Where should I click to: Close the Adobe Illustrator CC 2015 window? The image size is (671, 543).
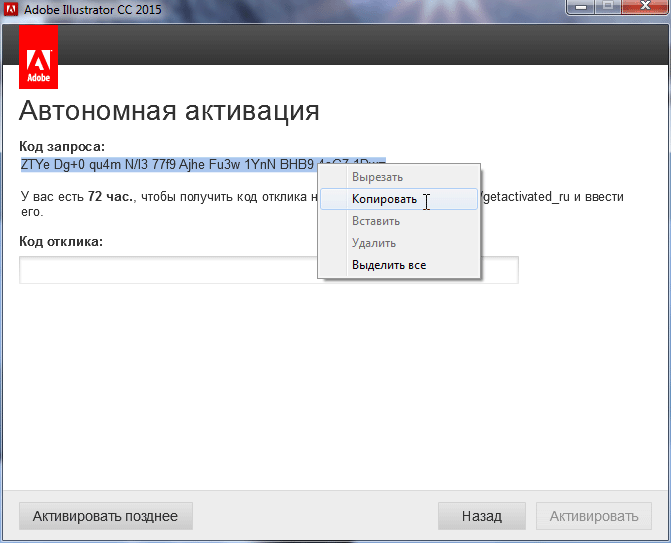click(x=645, y=6)
